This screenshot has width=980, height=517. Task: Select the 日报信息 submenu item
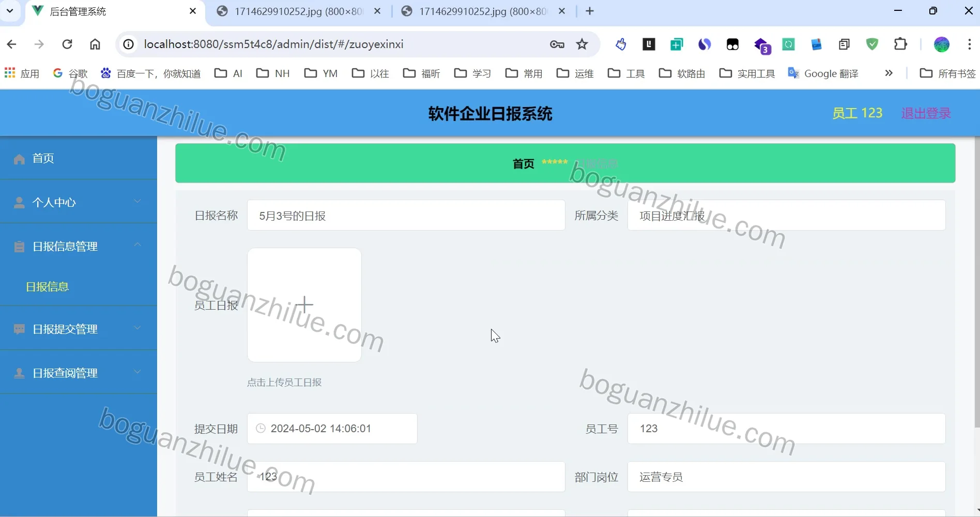[48, 287]
